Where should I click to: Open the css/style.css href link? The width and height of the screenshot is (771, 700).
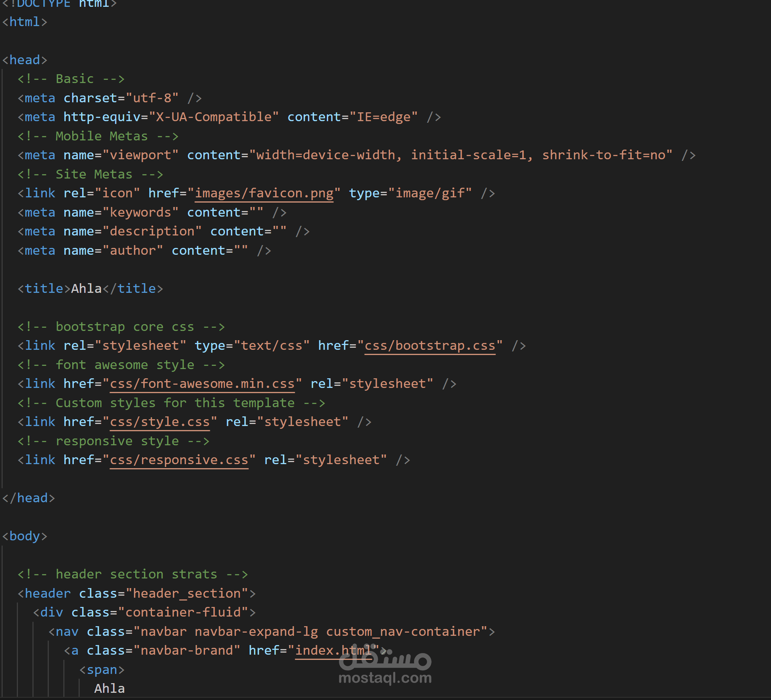point(160,422)
